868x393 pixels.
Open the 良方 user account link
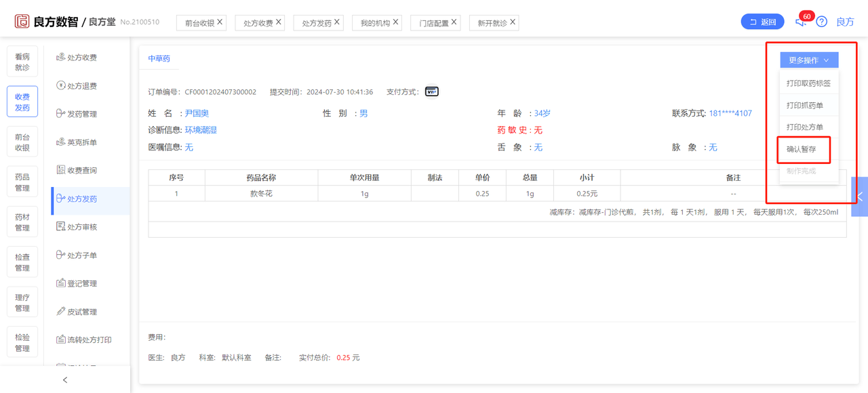[x=845, y=22]
